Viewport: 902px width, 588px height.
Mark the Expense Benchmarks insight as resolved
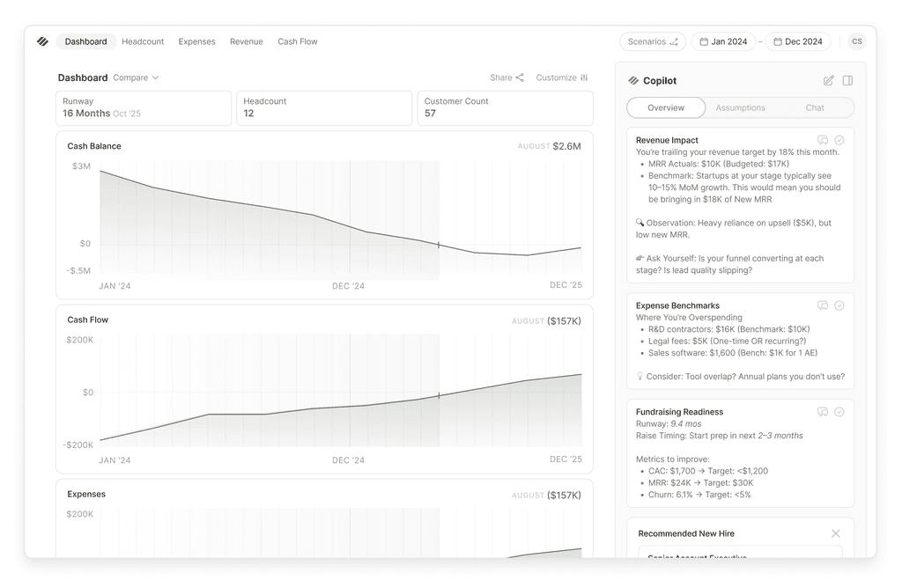(839, 305)
